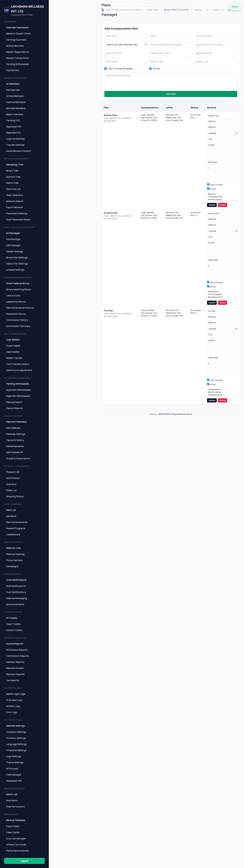
Task: Follow the akrsworld.in footer link
Action: click(x=182, y=414)
